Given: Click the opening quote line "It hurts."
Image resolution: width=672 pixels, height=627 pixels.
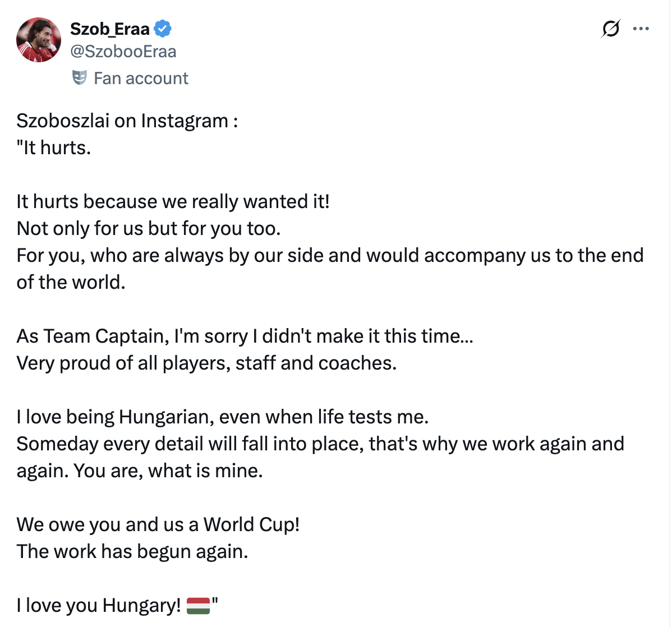Looking at the screenshot, I should click(x=54, y=147).
